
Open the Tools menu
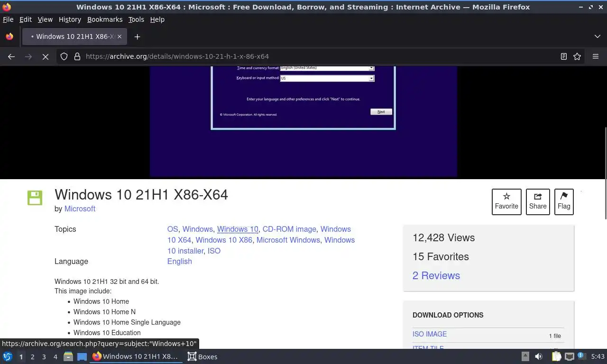click(x=136, y=19)
